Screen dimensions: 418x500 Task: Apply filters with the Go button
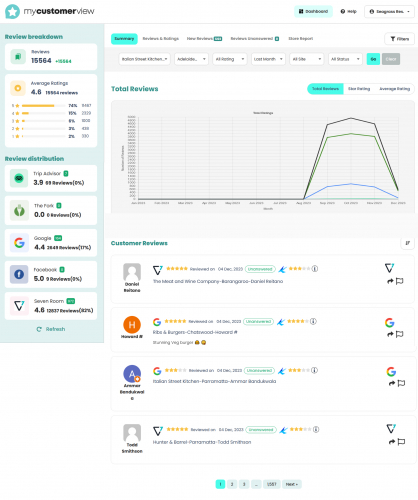point(373,59)
